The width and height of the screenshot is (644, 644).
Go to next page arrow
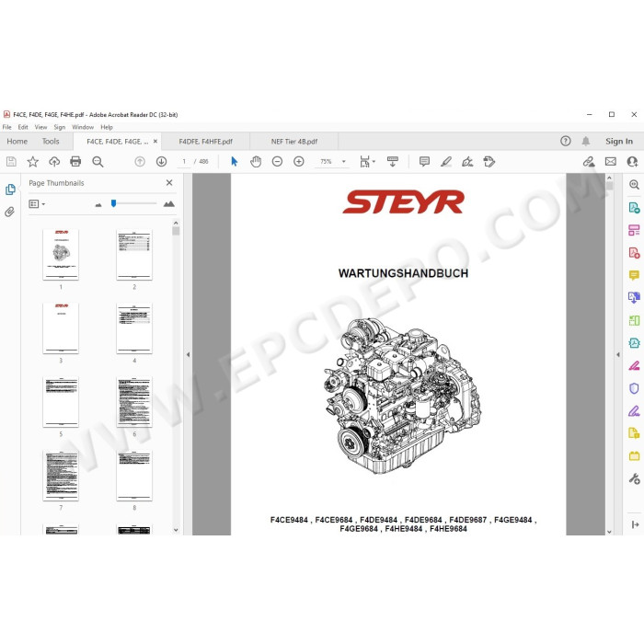(161, 162)
